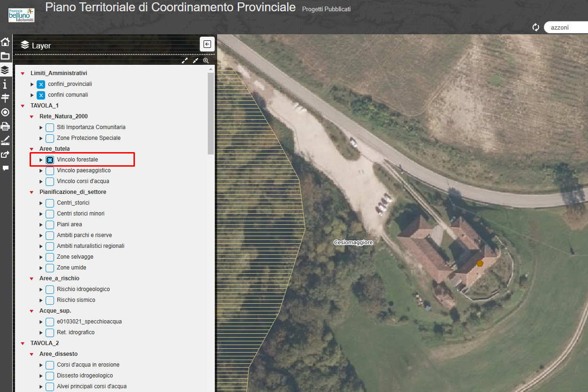Expand the Ret. idrografico legend arrow

tap(41, 333)
